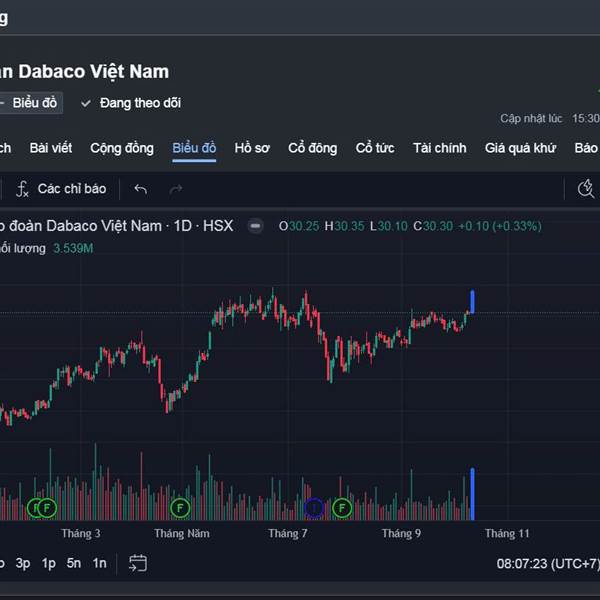Viewport: 600px width, 600px height.
Task: Select the Biểu đồ tab
Action: coord(194,148)
